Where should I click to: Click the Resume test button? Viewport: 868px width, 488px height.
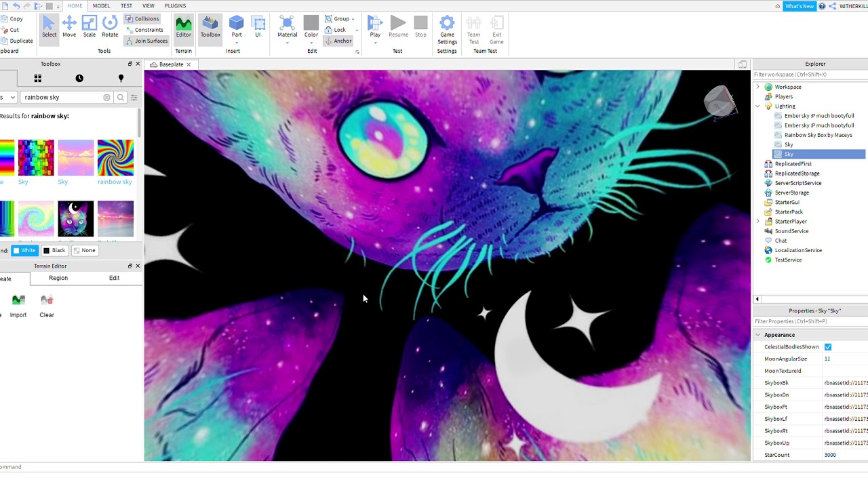399,27
